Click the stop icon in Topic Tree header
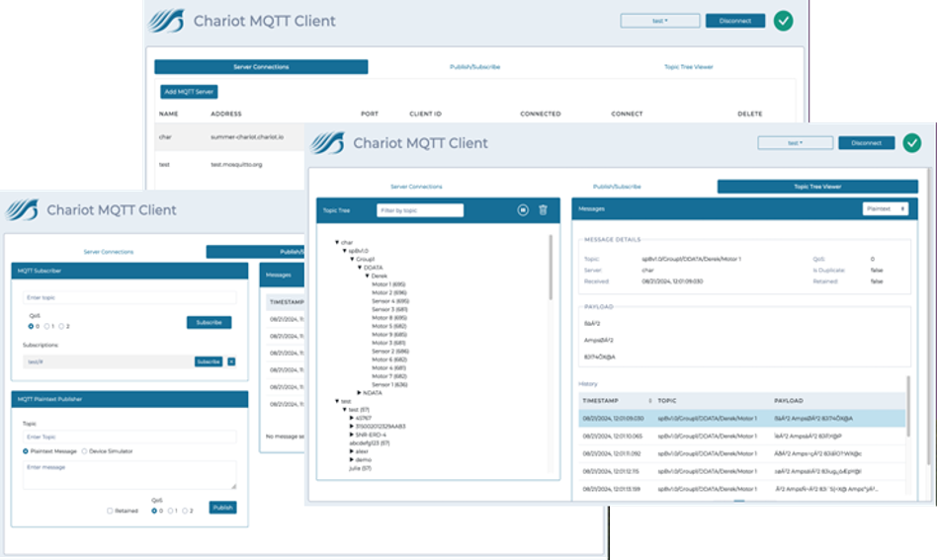Screen dimensions: 937x560 tap(523, 209)
